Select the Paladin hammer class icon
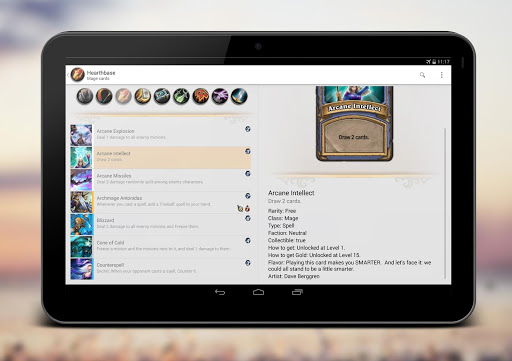The width and height of the screenshot is (512, 361). click(143, 97)
